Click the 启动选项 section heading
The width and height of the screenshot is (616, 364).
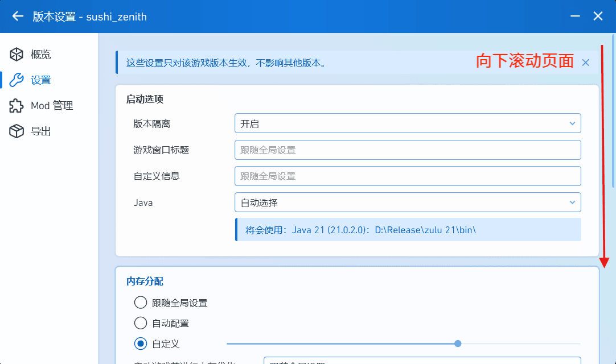click(145, 99)
